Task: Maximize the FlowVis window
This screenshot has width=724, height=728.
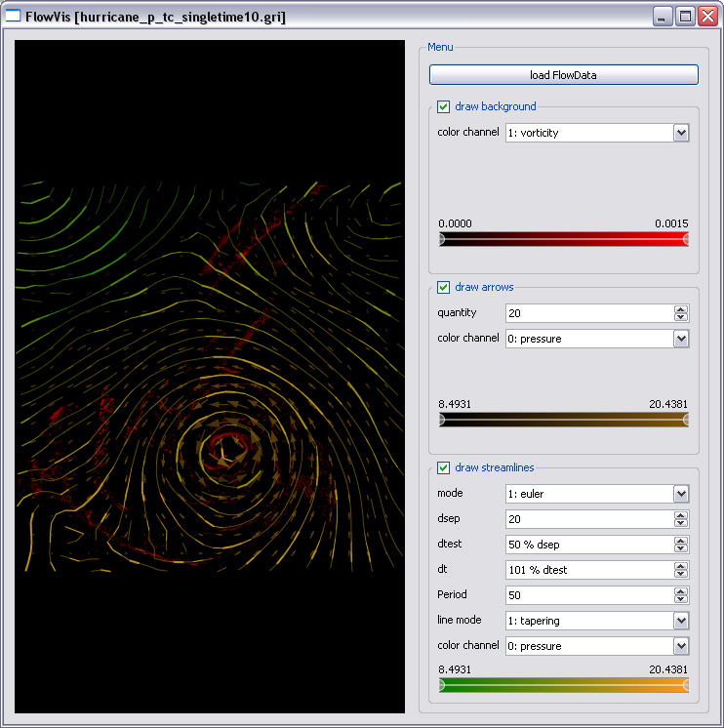Action: coord(685,17)
